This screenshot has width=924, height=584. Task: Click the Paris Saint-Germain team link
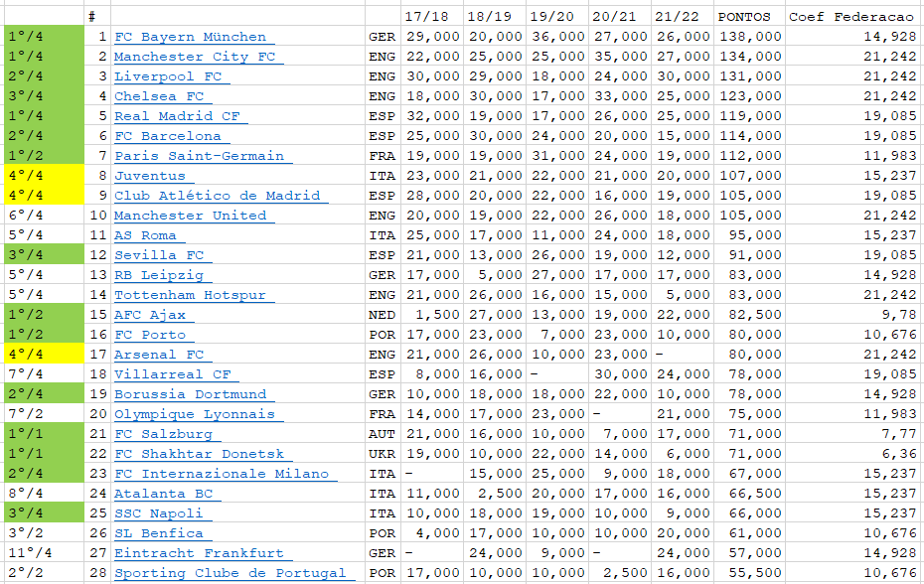[199, 156]
